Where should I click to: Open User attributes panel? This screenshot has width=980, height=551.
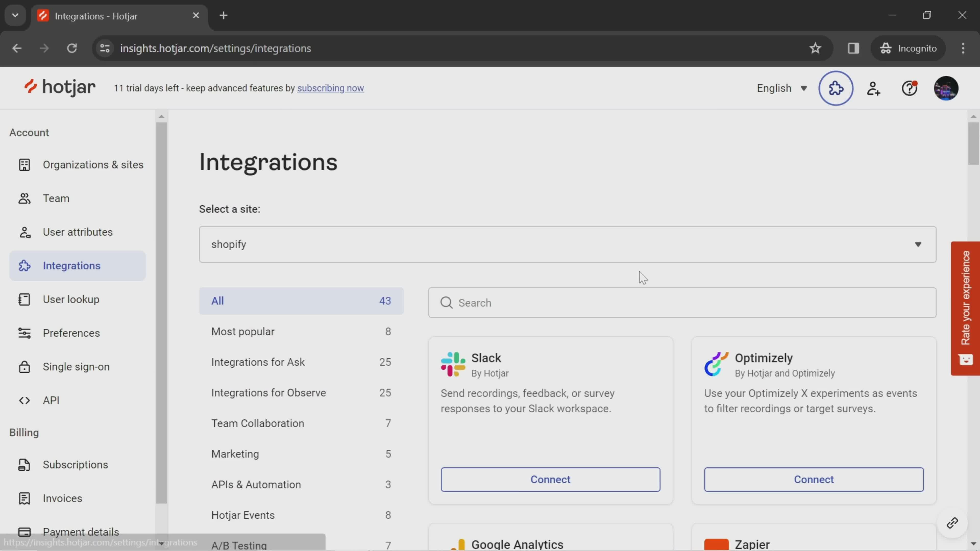pos(77,231)
